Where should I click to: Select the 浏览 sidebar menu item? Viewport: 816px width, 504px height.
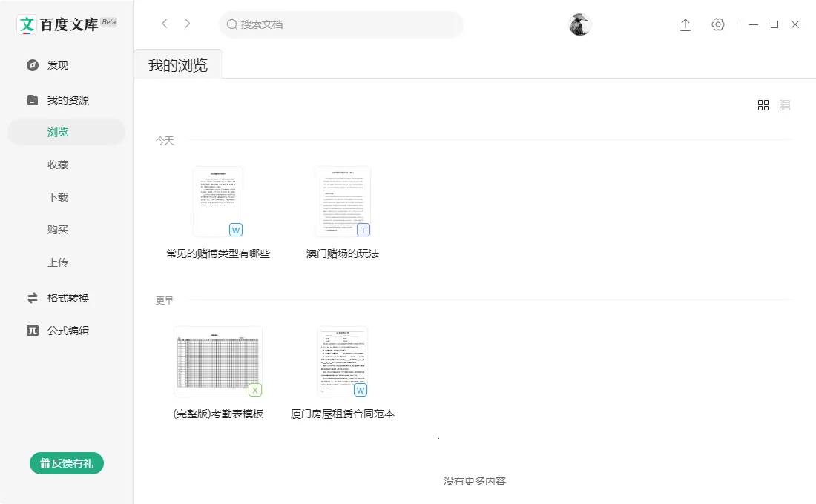[x=58, y=131]
